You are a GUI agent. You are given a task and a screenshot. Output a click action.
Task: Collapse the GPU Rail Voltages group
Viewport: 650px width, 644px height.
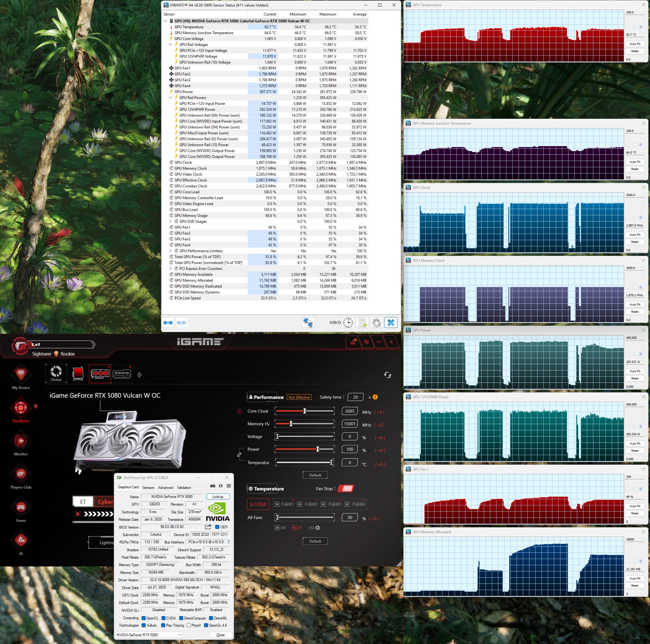click(x=171, y=44)
